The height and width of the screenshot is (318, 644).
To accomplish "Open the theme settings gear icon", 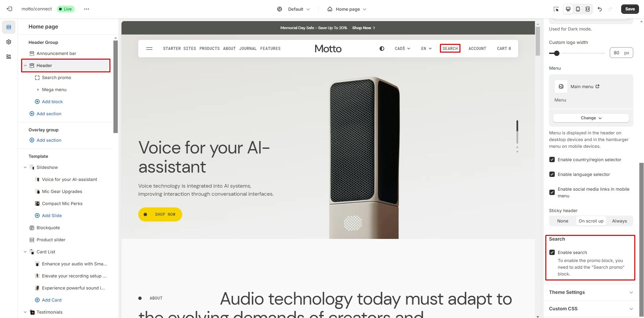I will [x=9, y=42].
